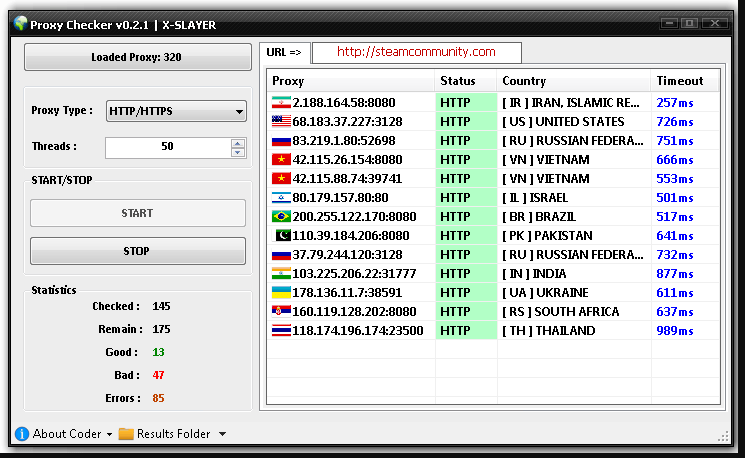Screen dimensions: 745x458
Task: Click the window resize grip in bottom corner
Action: [x=723, y=437]
